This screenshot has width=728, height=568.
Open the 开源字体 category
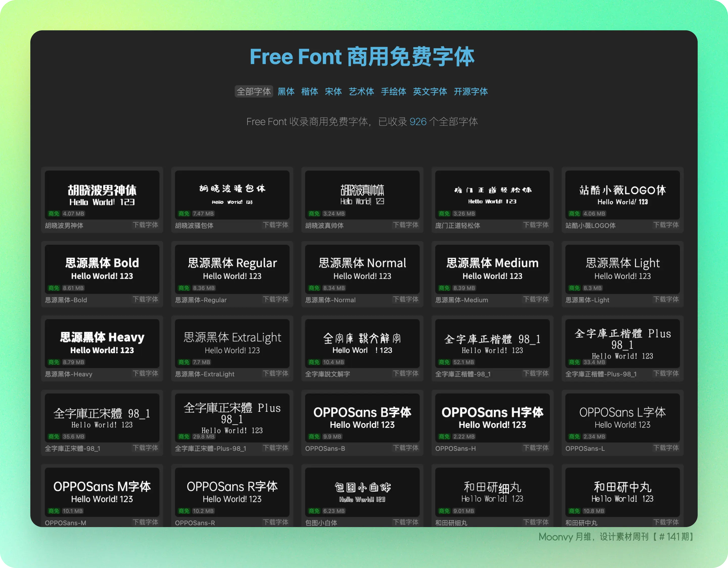tap(471, 91)
